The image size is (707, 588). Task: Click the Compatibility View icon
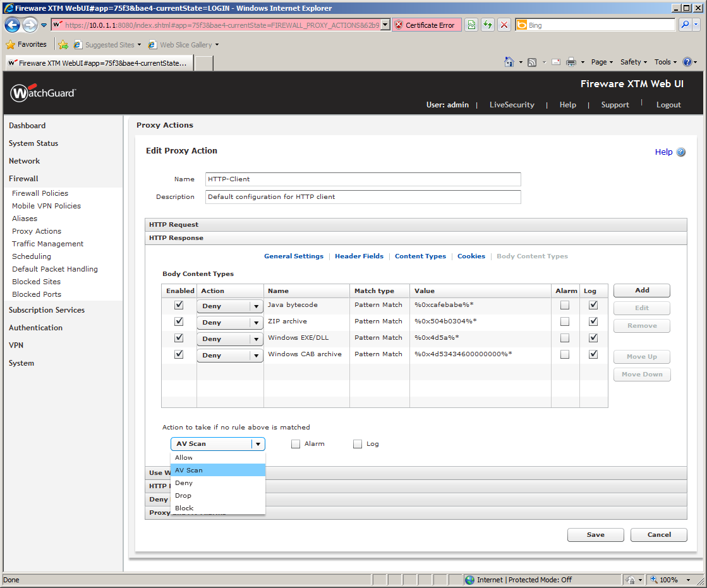pos(471,25)
